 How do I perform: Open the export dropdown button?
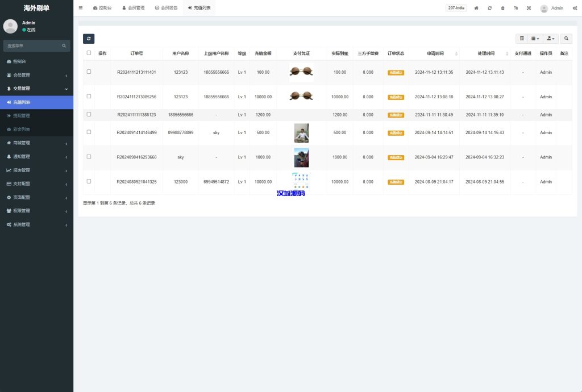coord(550,39)
